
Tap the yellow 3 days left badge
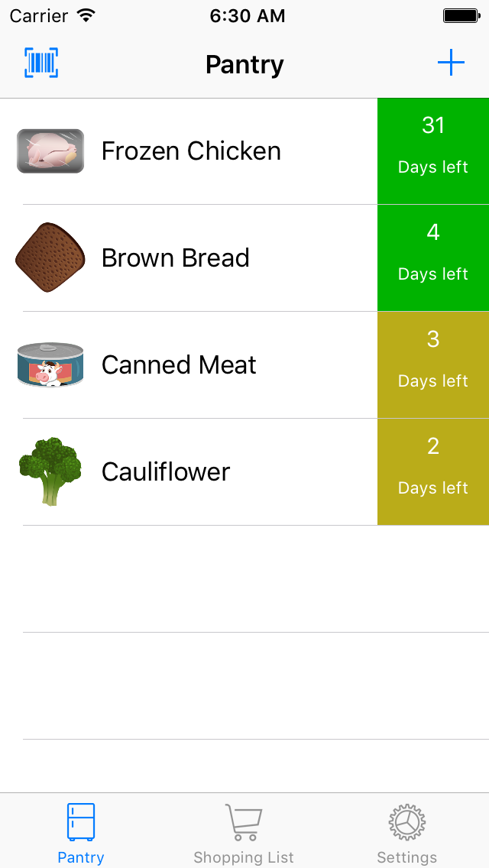click(x=433, y=365)
